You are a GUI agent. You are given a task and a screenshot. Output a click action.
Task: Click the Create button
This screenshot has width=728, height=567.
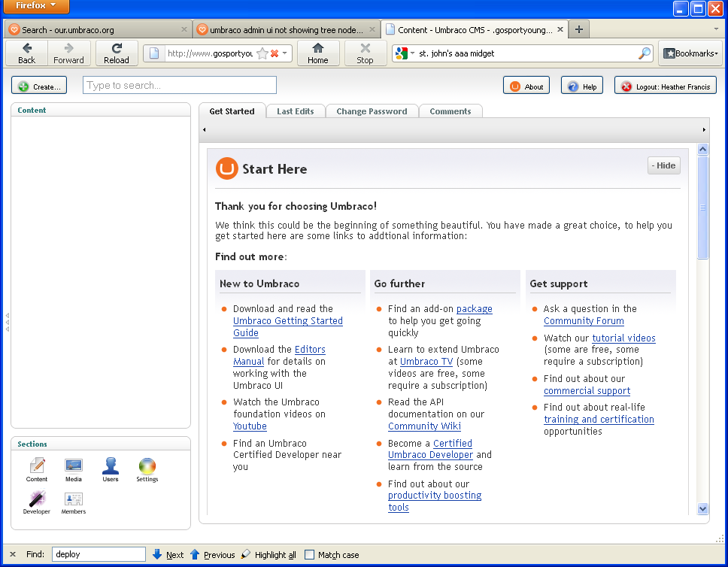pyautogui.click(x=39, y=86)
